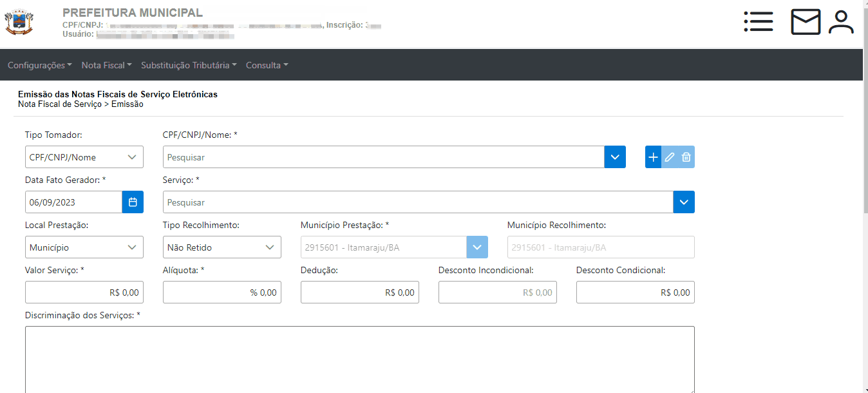Expand the Tipo Recolhimento dropdown
868x393 pixels.
[222, 247]
